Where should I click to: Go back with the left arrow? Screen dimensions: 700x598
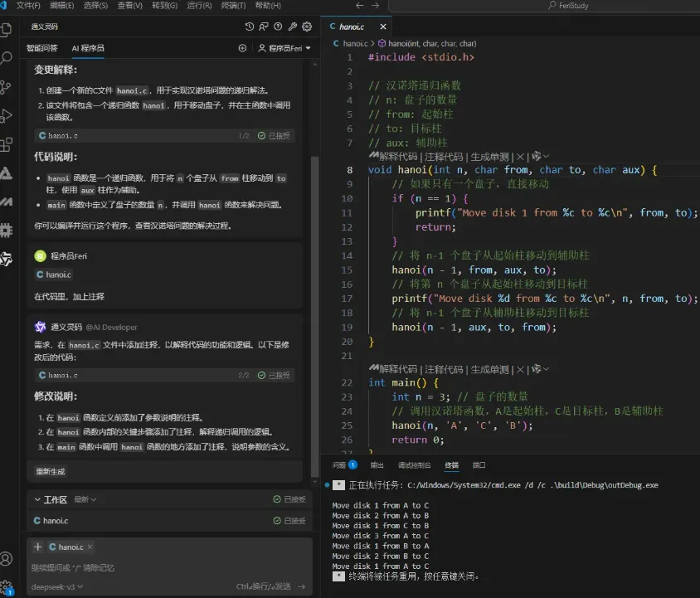click(359, 5)
